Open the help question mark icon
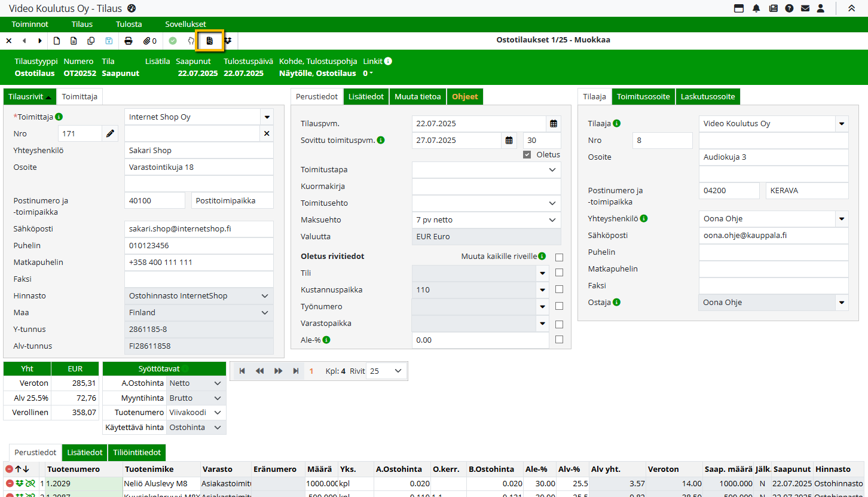The height and width of the screenshot is (497, 868). click(789, 8)
